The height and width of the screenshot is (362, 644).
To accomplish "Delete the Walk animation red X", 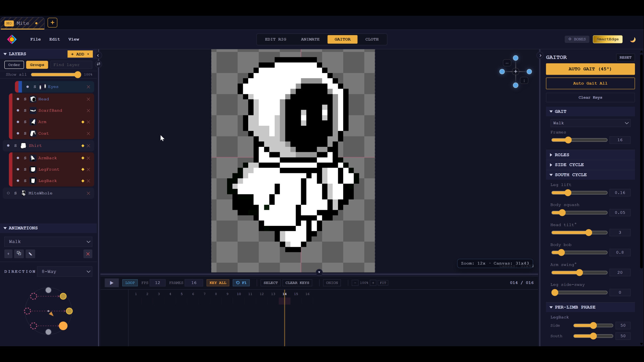I will coord(88,254).
